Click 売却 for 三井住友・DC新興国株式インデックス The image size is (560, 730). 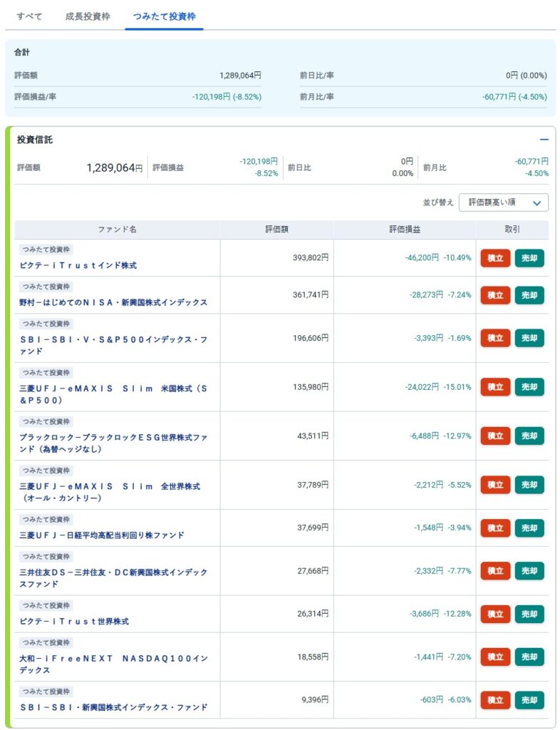(x=529, y=571)
